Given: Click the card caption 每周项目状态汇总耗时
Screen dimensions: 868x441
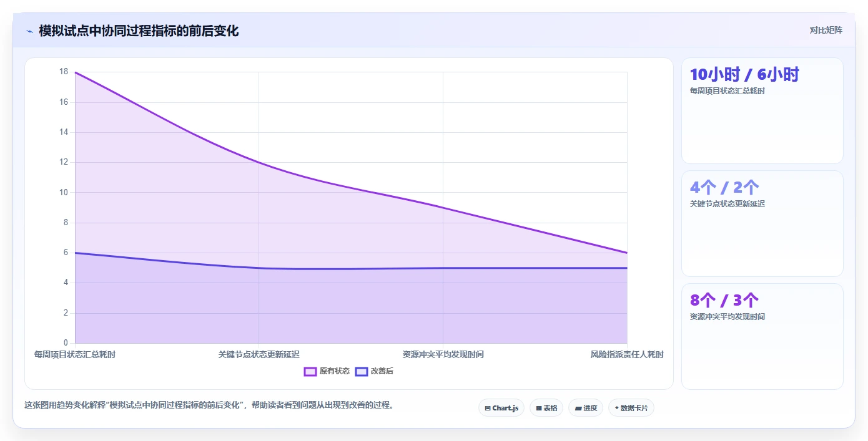Looking at the screenshot, I should pos(727,91).
